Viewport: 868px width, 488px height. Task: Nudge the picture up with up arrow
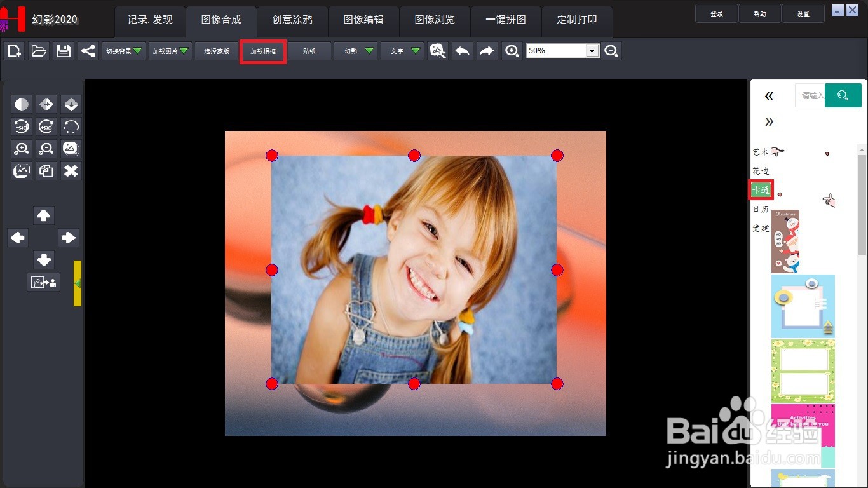pos(44,215)
